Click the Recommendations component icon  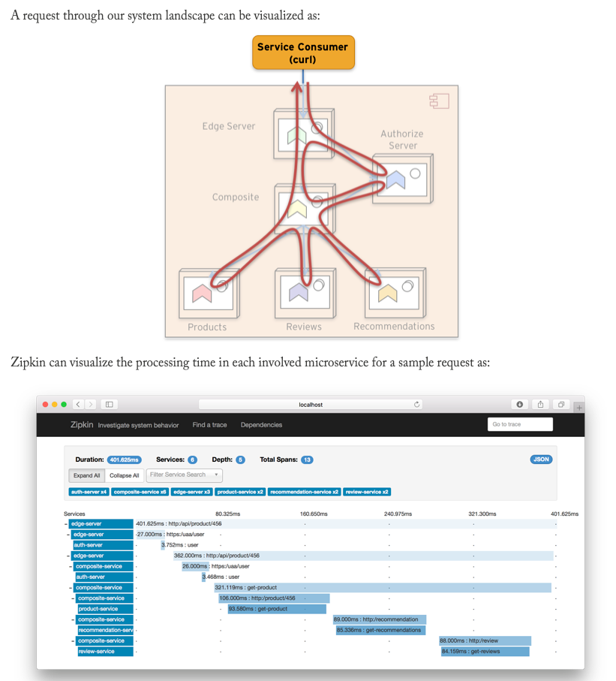click(x=395, y=293)
